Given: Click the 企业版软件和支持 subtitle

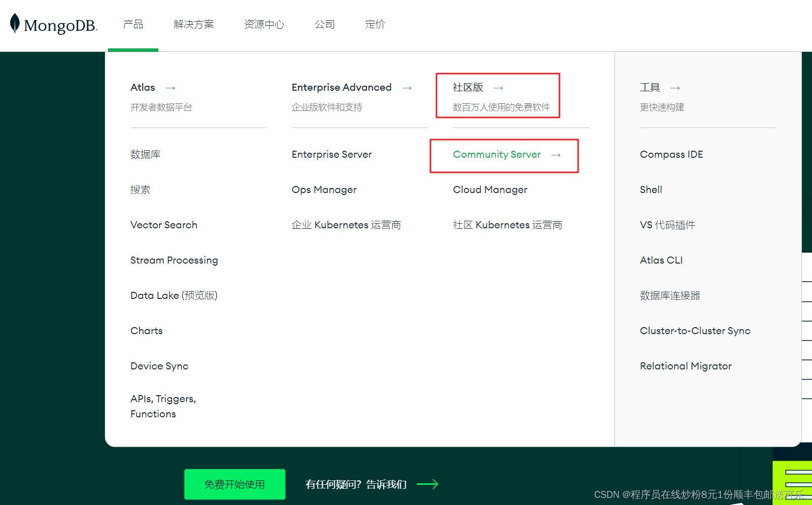Looking at the screenshot, I should point(327,107).
